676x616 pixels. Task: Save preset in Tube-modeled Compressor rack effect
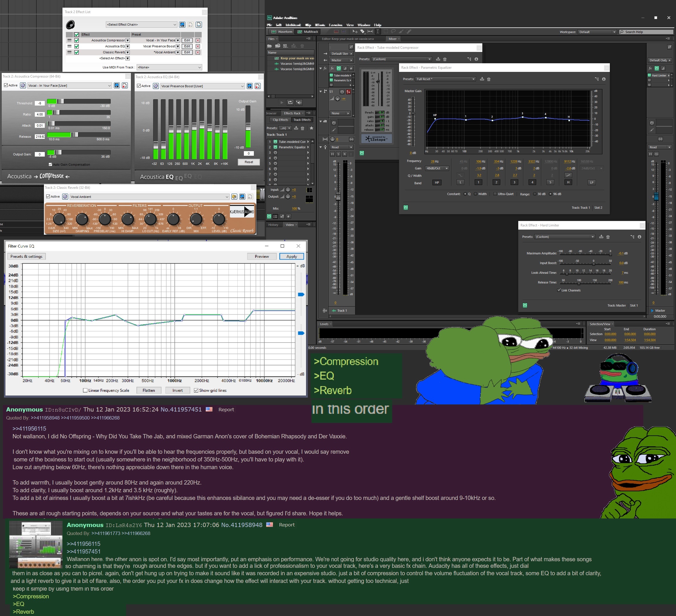[x=438, y=59]
